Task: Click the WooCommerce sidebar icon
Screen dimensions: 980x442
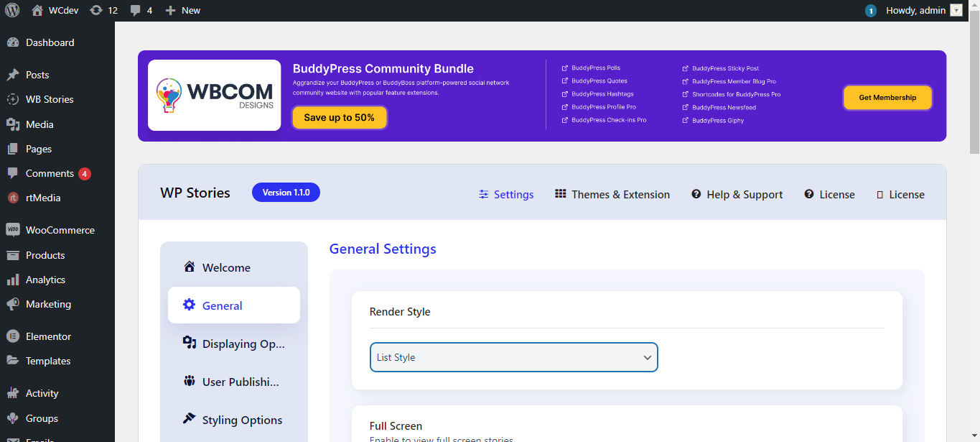Action: click(13, 230)
